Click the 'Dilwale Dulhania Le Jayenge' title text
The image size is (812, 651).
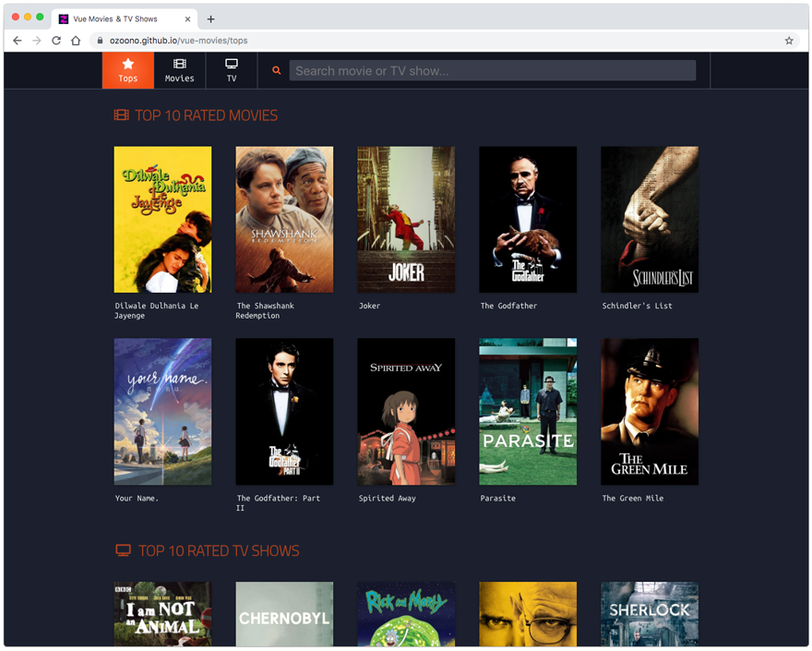pos(156,310)
